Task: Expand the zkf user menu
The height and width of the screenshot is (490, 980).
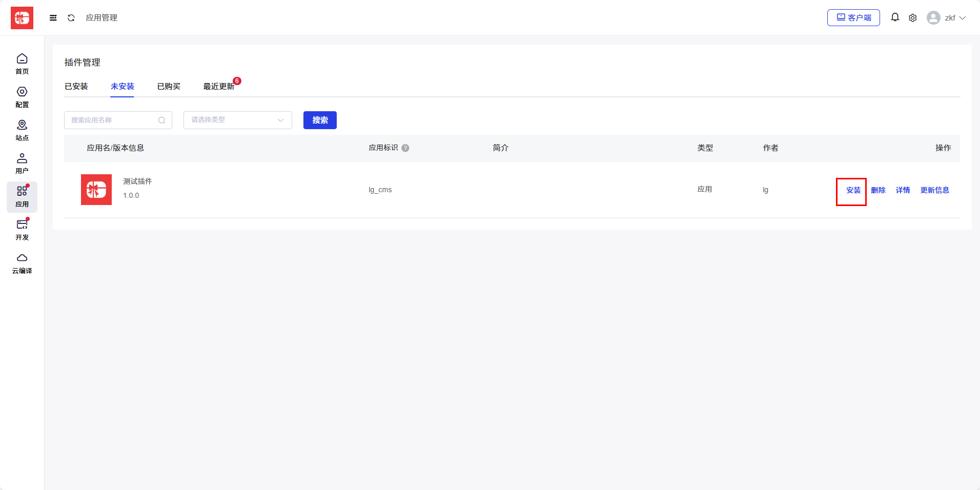Action: point(946,18)
